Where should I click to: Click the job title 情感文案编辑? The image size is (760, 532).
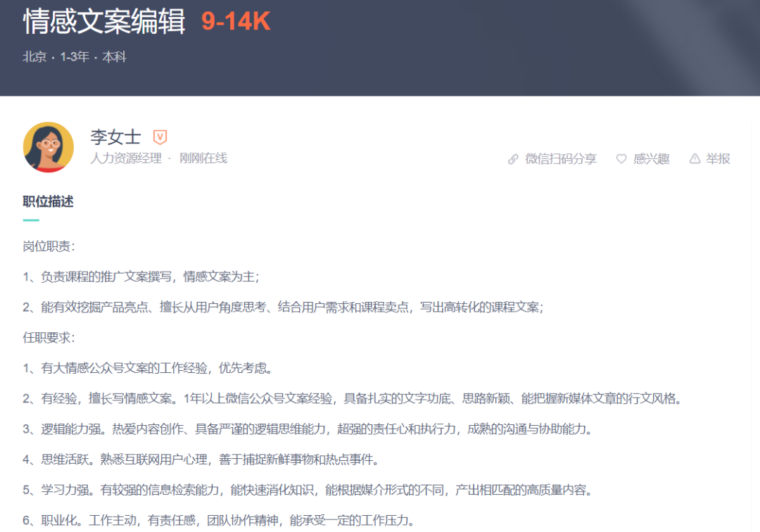coord(104,22)
